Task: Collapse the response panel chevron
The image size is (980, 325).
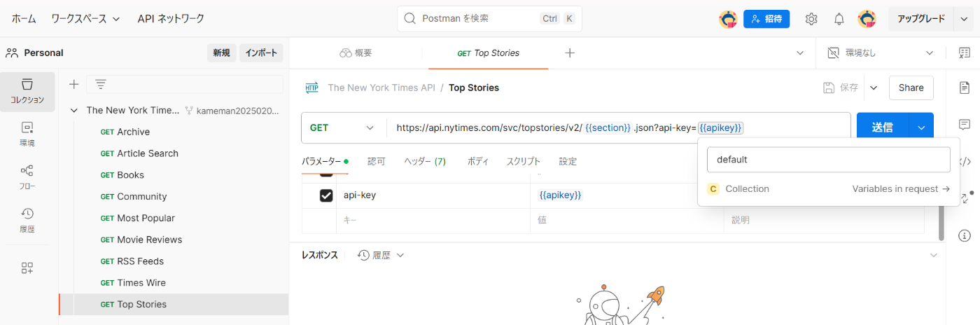Action: tap(933, 255)
